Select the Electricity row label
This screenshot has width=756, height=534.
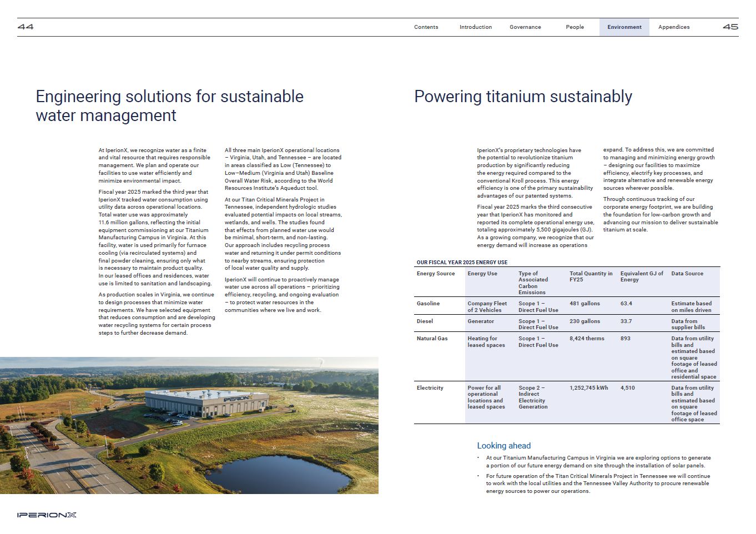[x=430, y=388]
